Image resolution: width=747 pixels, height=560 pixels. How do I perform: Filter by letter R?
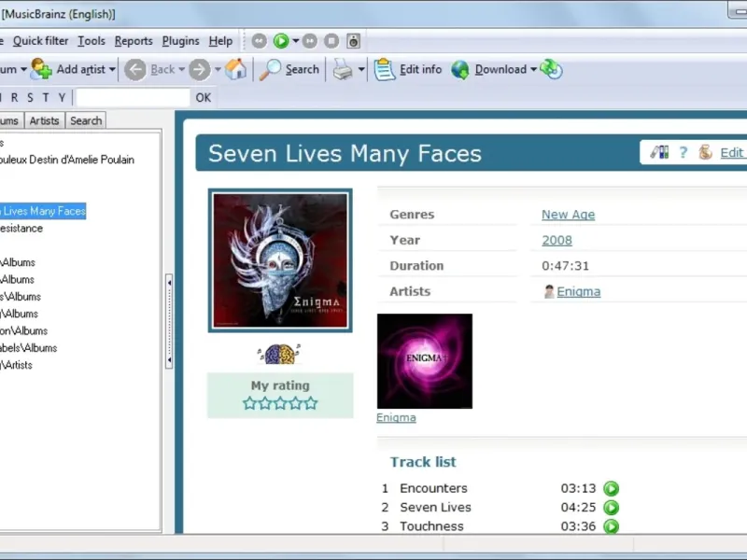click(14, 98)
